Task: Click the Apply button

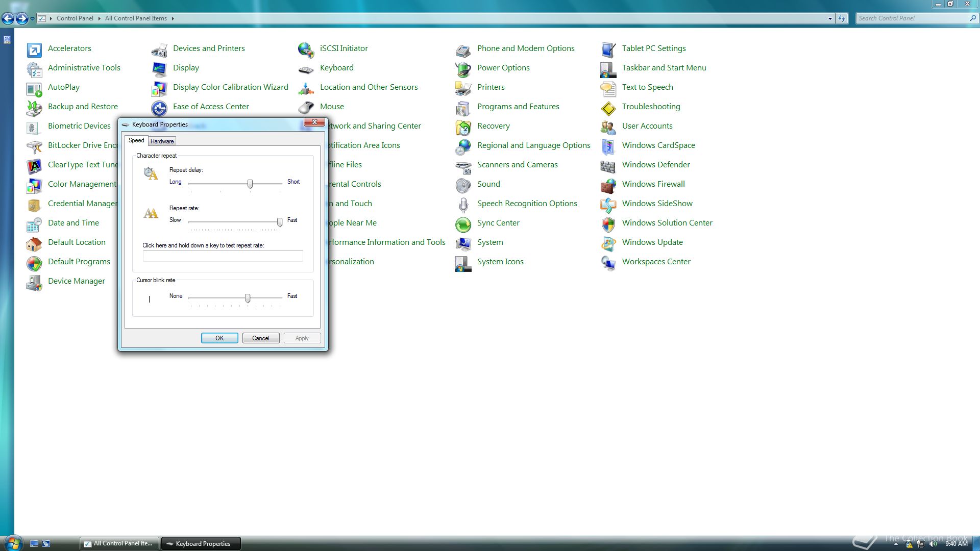Action: [302, 338]
